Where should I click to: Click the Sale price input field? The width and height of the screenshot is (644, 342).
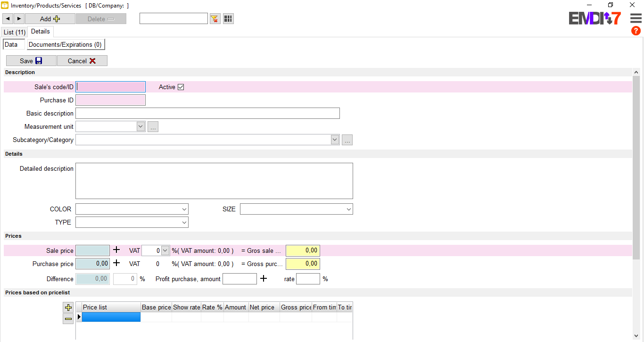(x=92, y=250)
